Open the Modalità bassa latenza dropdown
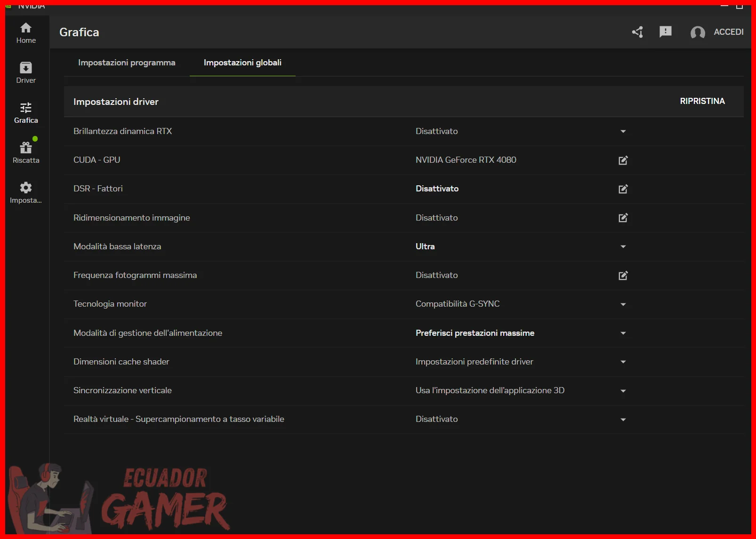Screen dimensions: 756x539 (x=623, y=246)
